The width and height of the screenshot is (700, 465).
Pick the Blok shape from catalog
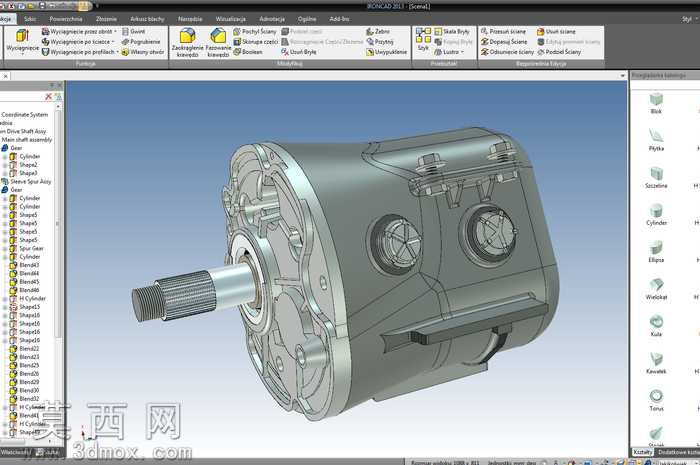pyautogui.click(x=656, y=103)
